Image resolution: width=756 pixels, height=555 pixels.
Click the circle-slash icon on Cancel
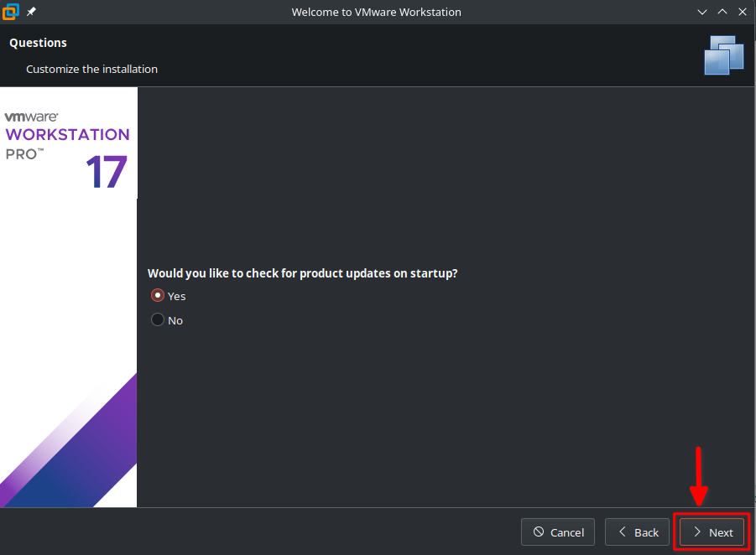[539, 532]
